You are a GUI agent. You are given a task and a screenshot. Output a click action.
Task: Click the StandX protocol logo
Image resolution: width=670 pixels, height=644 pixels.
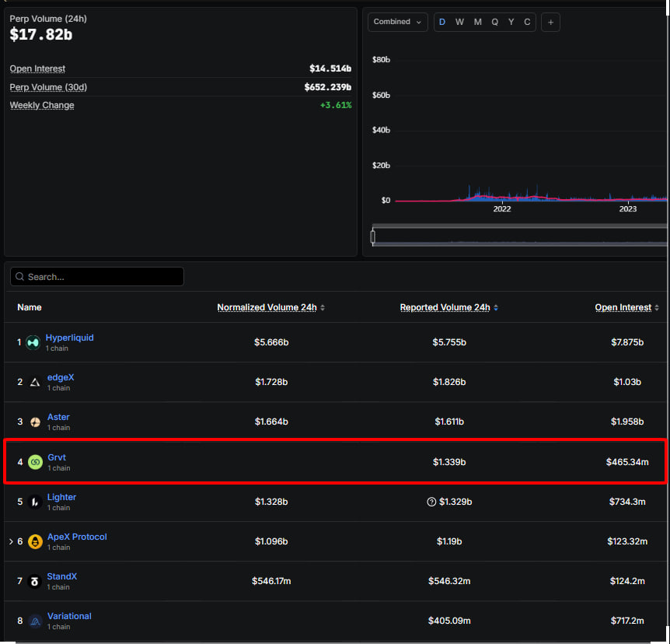pyautogui.click(x=35, y=582)
